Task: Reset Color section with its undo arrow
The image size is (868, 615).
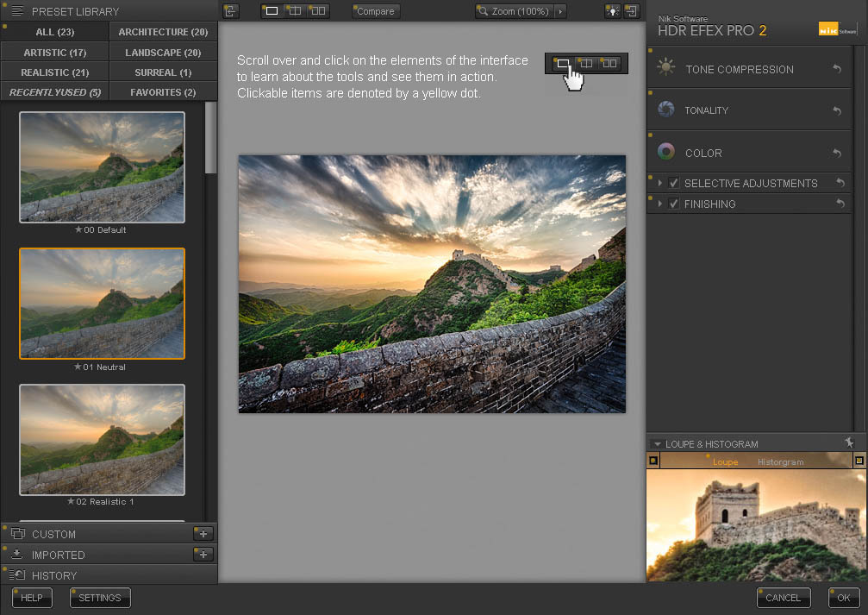Action: [837, 153]
